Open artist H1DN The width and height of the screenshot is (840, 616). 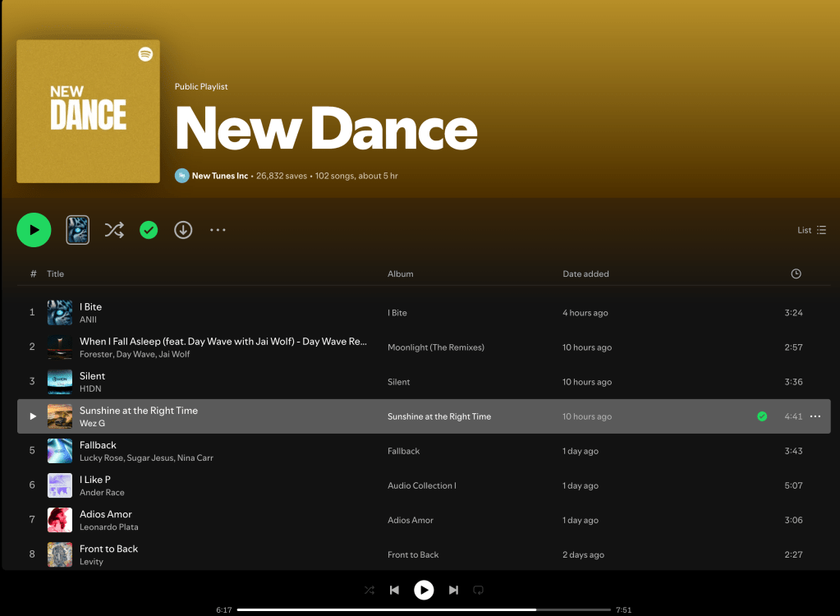click(90, 388)
